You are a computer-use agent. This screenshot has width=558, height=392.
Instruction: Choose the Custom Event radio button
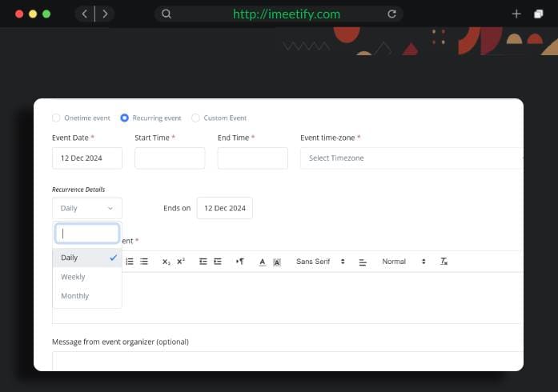click(x=196, y=118)
